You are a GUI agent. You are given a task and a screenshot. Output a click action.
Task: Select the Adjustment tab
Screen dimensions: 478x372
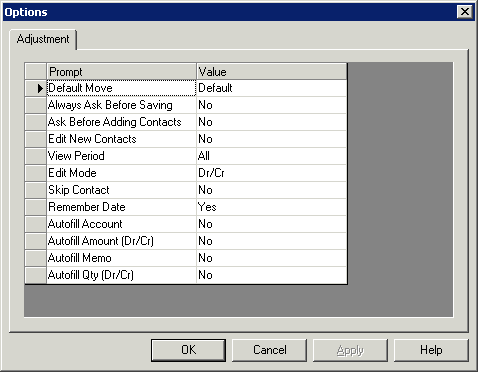click(43, 39)
